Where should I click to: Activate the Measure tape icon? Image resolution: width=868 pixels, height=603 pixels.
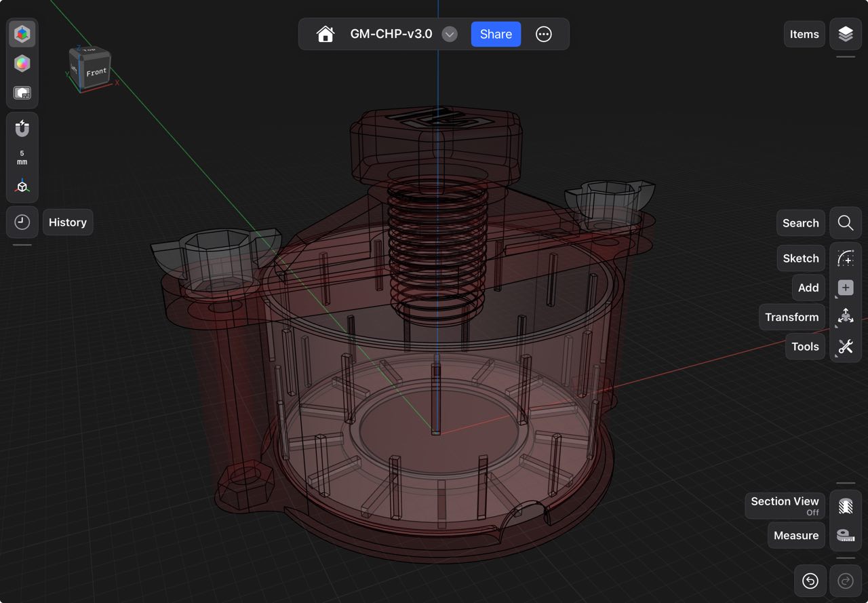(x=845, y=535)
